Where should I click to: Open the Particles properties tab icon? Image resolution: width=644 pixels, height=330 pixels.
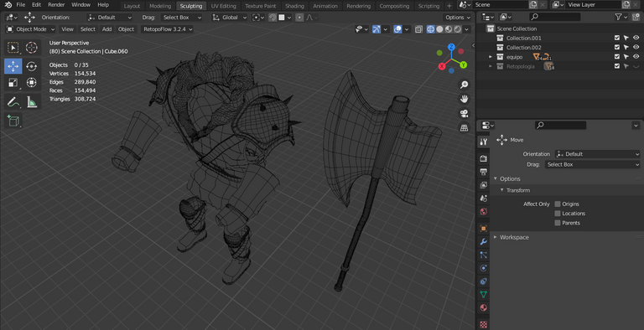click(x=483, y=255)
